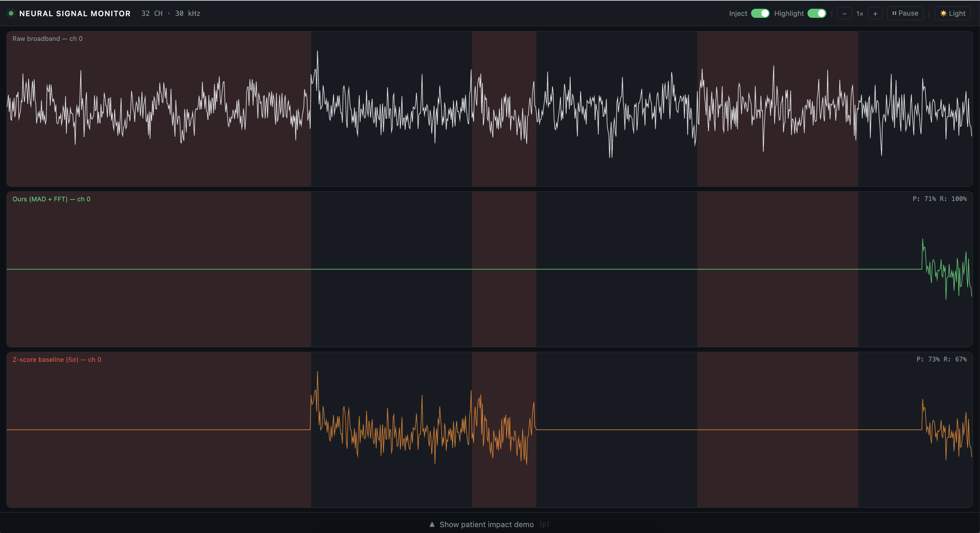Screen dimensions: 980x533
Task: Disable the Inject toggle switch
Action: (760, 13)
